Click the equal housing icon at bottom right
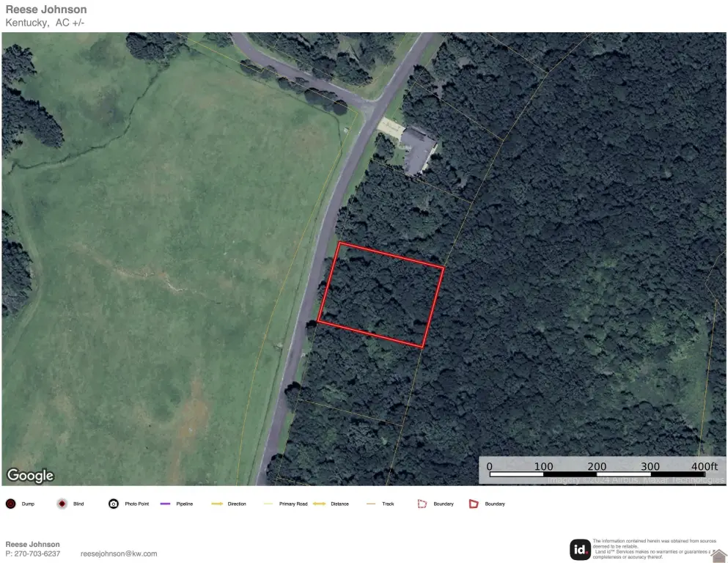 tap(718, 556)
